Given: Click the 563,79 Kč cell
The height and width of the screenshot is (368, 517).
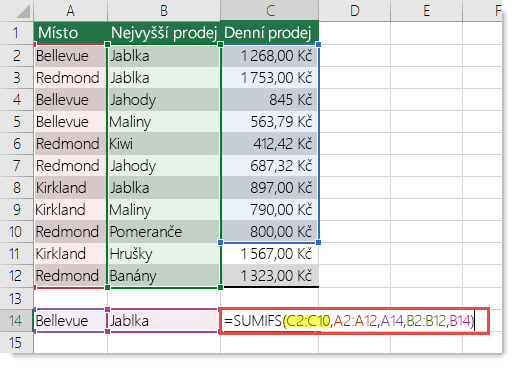Looking at the screenshot, I should pos(269,122).
